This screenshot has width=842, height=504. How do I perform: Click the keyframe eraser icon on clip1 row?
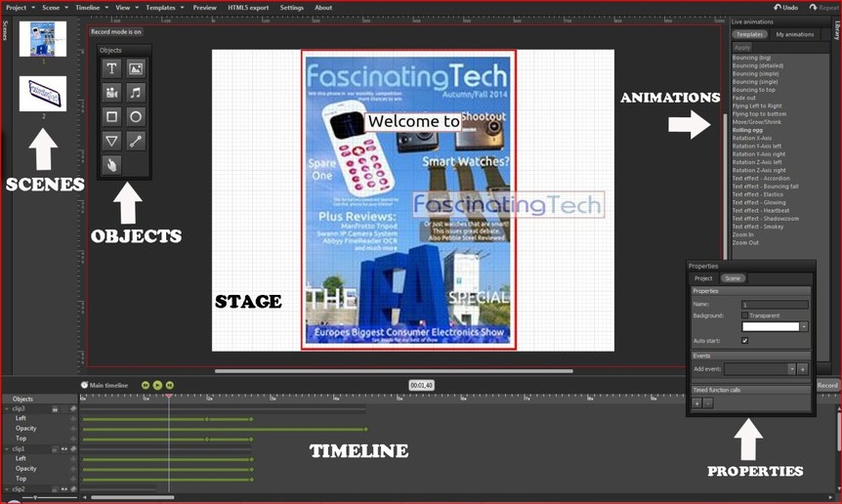tap(73, 448)
